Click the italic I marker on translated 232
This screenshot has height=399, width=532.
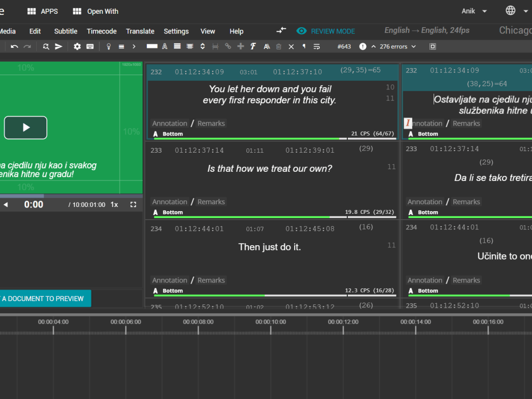[408, 123]
